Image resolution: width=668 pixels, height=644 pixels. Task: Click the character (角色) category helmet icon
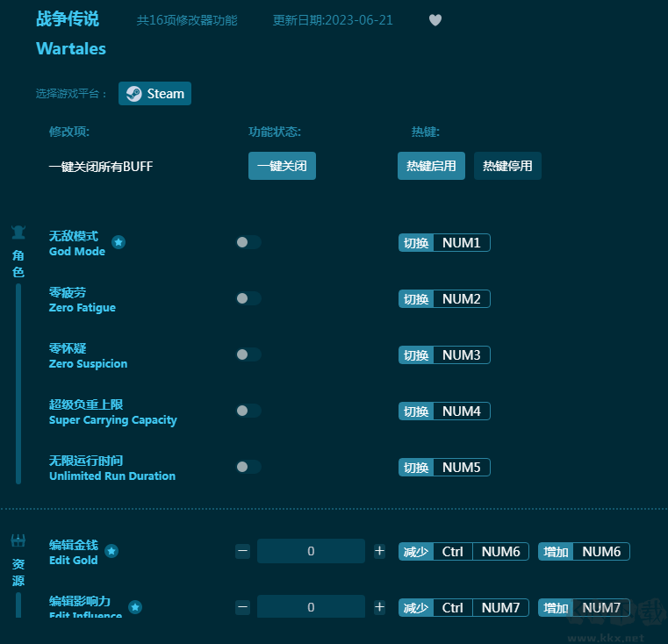[x=18, y=233]
